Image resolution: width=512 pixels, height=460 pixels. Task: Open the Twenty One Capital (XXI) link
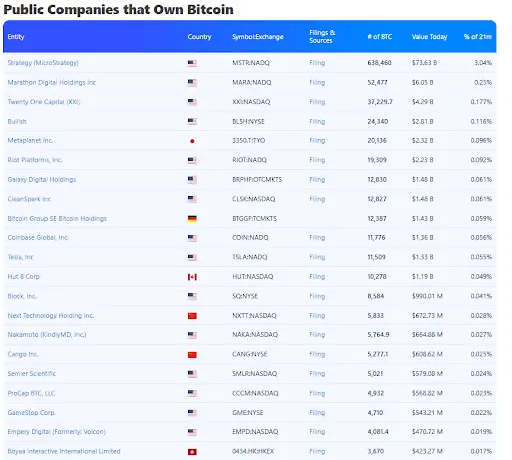(44, 102)
